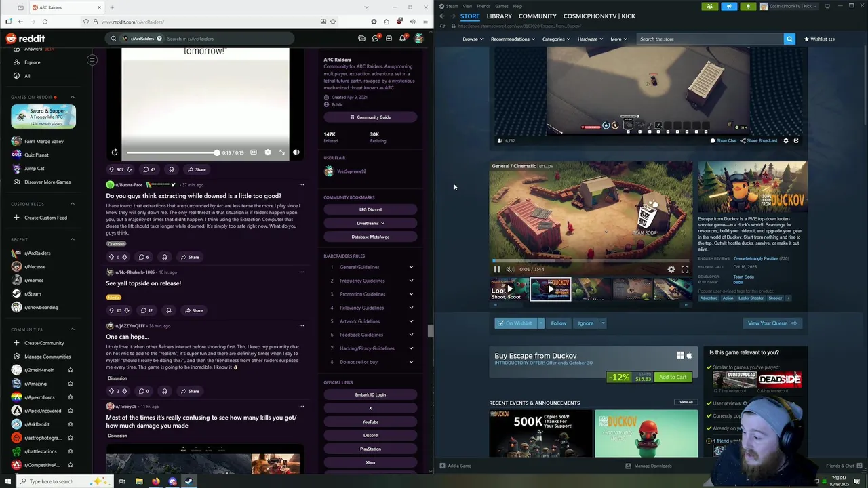Unmute the Steam trailer audio
Image resolution: width=868 pixels, height=488 pixels.
[x=509, y=269]
